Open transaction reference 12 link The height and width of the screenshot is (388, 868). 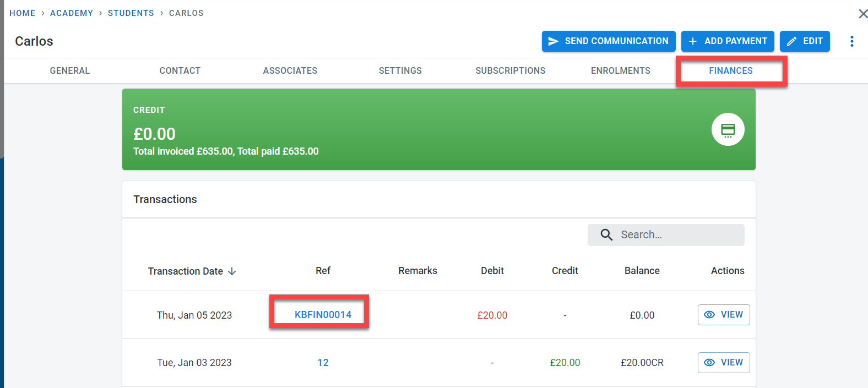click(x=323, y=363)
